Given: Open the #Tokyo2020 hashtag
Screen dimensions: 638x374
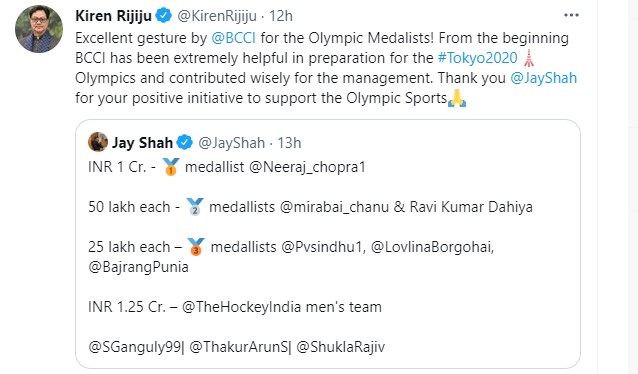Looking at the screenshot, I should click(x=477, y=58).
